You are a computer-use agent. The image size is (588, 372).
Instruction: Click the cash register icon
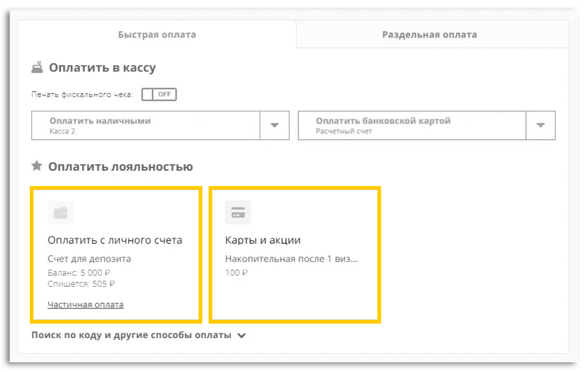(x=37, y=67)
